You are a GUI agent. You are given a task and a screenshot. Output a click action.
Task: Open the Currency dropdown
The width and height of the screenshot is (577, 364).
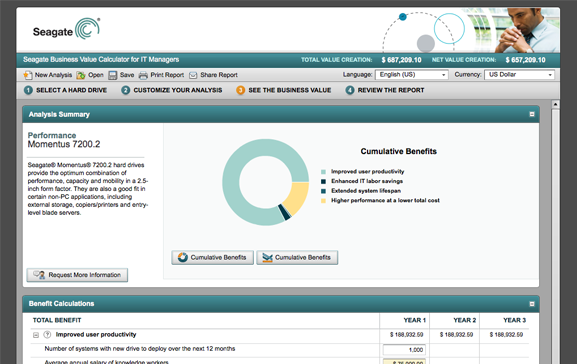[519, 75]
